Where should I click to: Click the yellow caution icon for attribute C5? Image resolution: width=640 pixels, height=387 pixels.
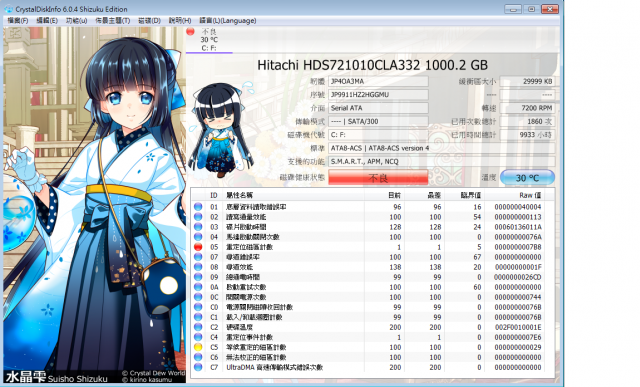[198, 347]
